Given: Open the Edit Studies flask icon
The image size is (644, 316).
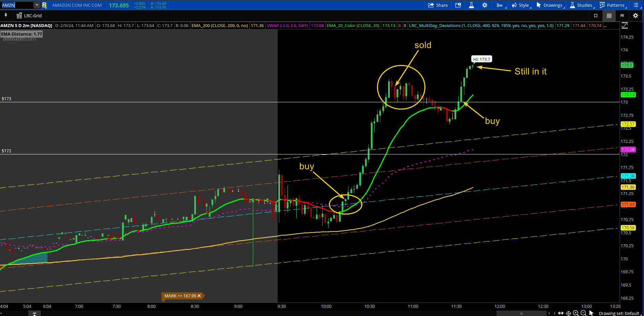Looking at the screenshot, I should click(x=471, y=5).
